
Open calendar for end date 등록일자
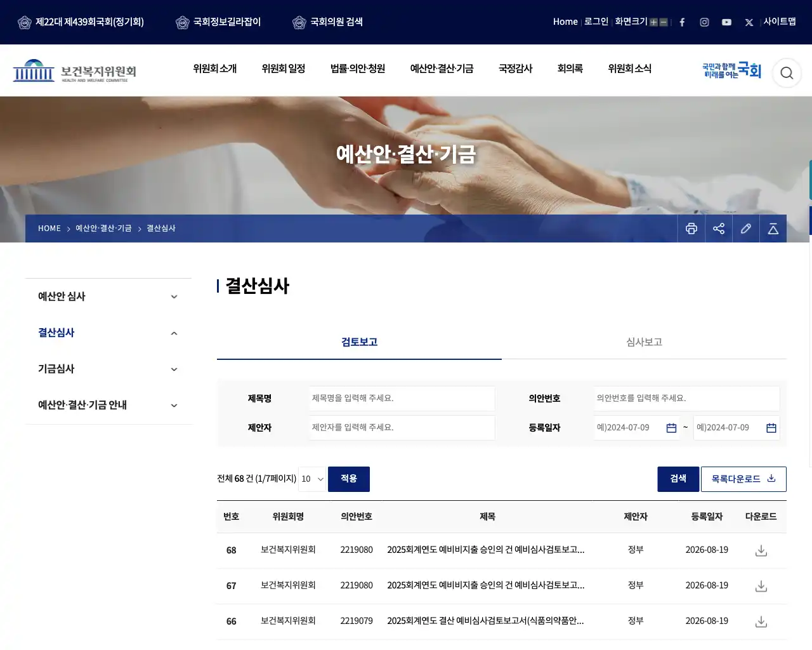771,428
